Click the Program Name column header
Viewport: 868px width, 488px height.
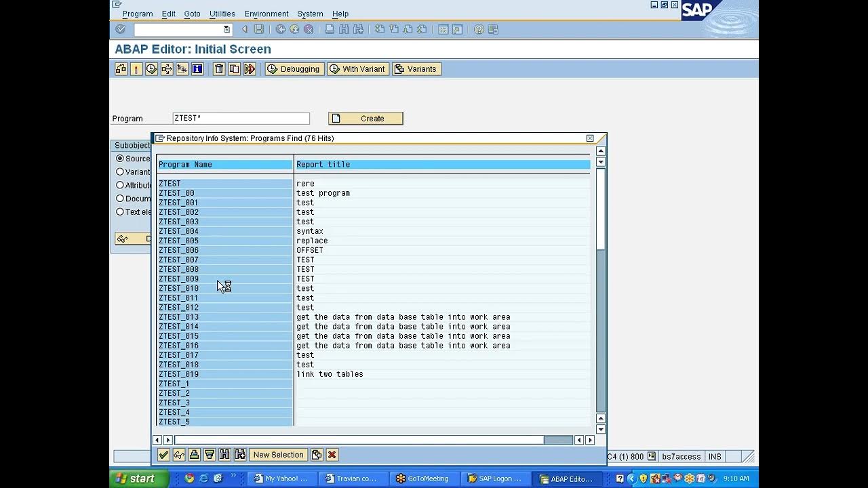click(225, 165)
